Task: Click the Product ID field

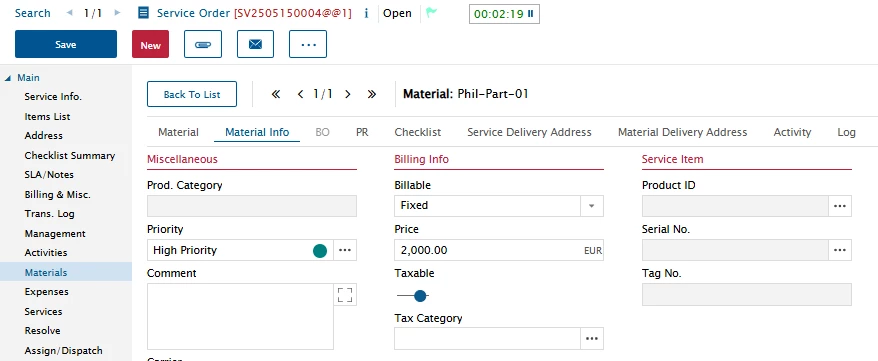Action: pos(735,206)
